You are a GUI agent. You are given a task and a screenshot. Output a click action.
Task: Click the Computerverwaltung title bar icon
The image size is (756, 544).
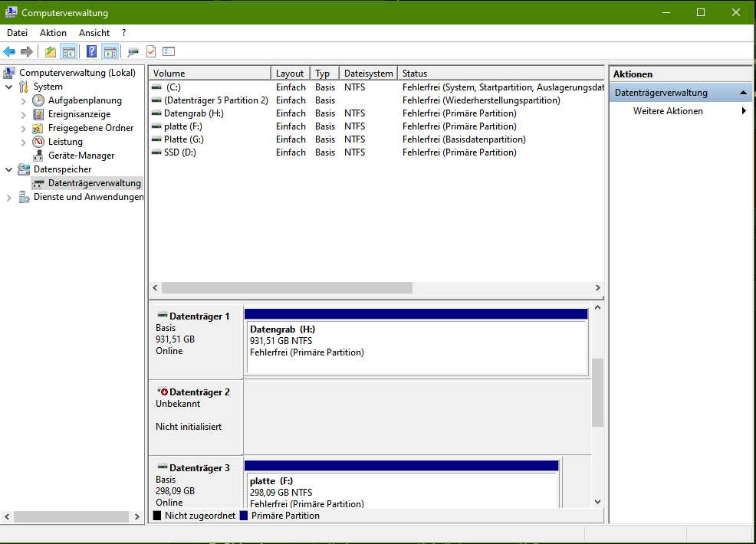[11, 12]
